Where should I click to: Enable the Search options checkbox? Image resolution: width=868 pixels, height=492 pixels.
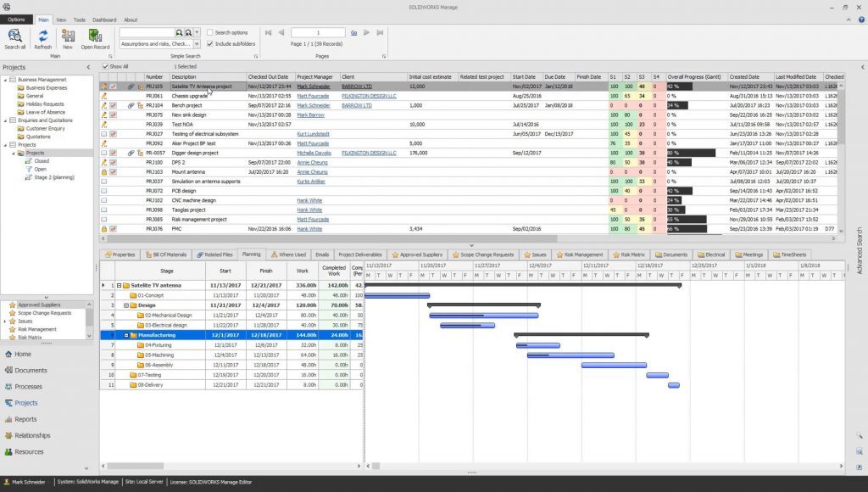pos(209,32)
